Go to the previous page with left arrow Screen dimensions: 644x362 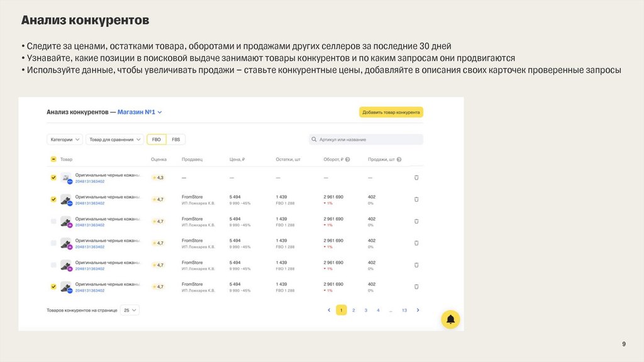pos(329,310)
